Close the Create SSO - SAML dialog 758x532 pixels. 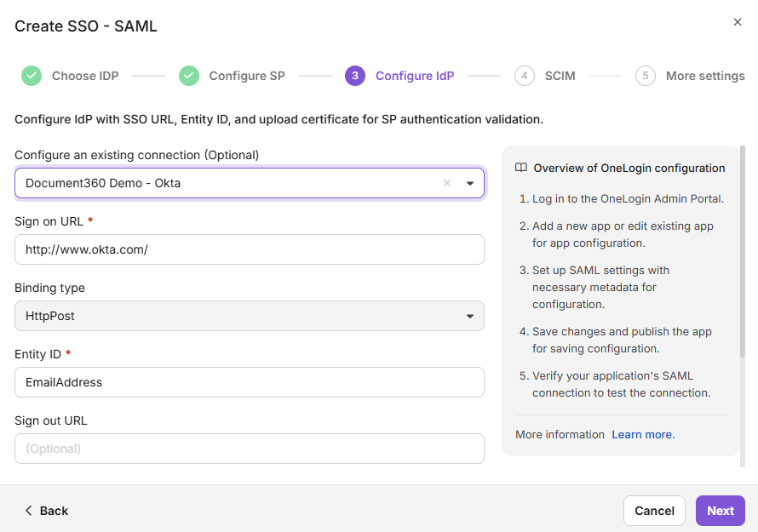[x=738, y=22]
